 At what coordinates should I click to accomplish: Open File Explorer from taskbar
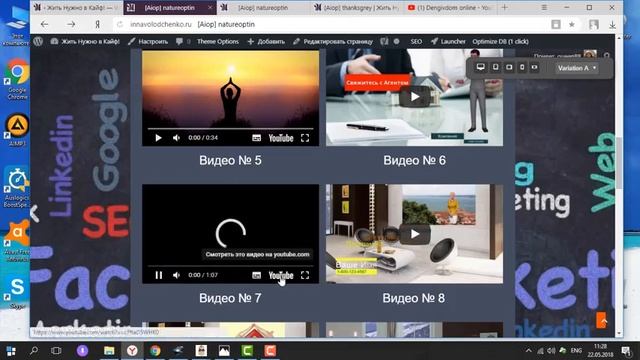pyautogui.click(x=109, y=351)
